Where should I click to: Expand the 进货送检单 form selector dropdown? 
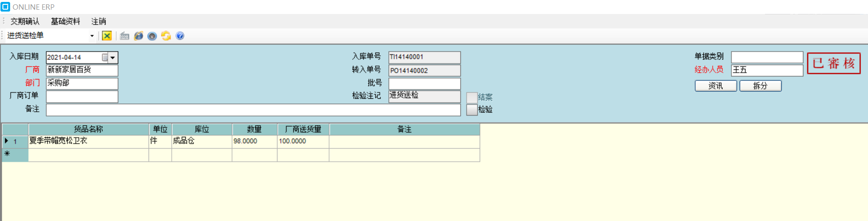[x=92, y=36]
